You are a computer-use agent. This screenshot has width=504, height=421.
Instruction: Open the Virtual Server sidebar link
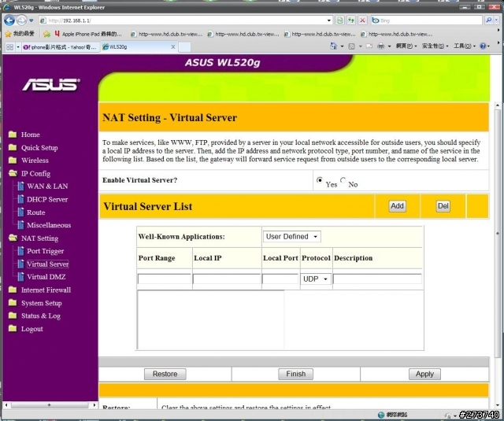[48, 264]
